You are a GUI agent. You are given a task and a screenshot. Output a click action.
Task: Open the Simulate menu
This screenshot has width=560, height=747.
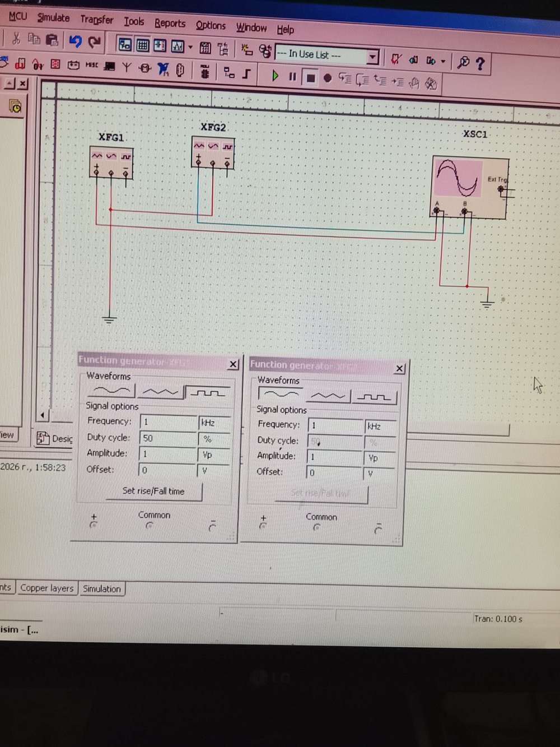[x=53, y=18]
